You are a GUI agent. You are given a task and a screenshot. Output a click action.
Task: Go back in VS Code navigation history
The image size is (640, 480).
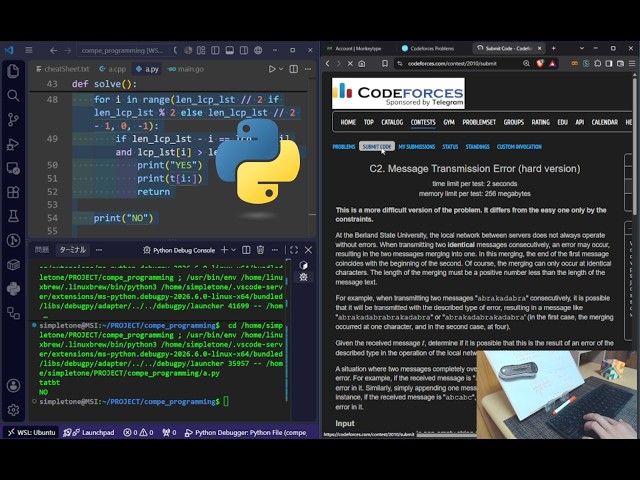[x=53, y=50]
